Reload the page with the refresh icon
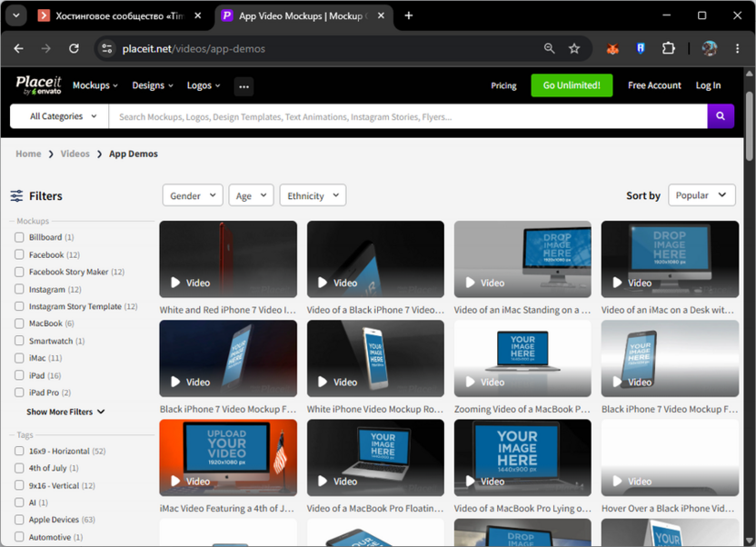The image size is (756, 547). pyautogui.click(x=74, y=48)
